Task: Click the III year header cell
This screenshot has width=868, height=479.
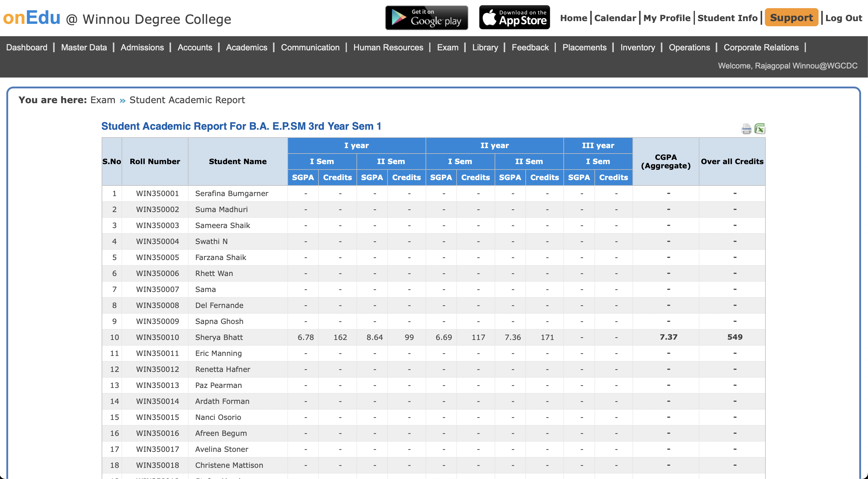Action: [598, 146]
